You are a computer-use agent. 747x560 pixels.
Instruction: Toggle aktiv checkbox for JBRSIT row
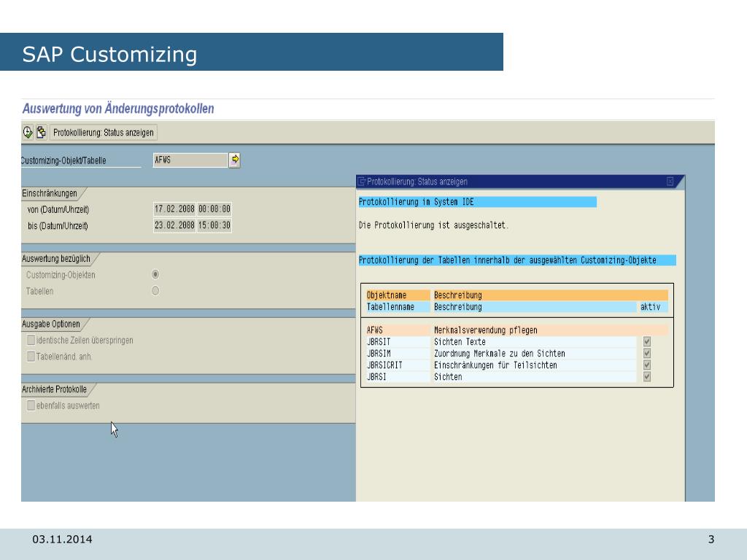[647, 341]
